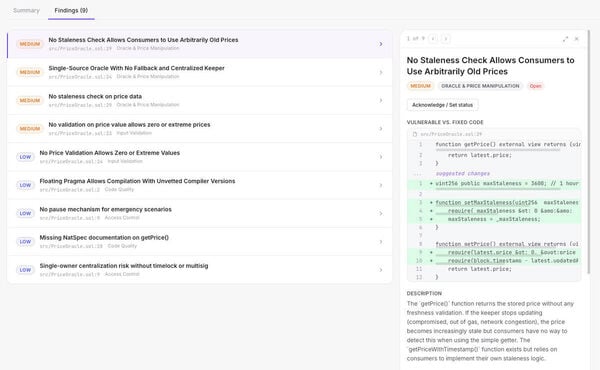The width and height of the screenshot is (600, 370).
Task: Go to next finding in detail panel
Action: [445, 39]
